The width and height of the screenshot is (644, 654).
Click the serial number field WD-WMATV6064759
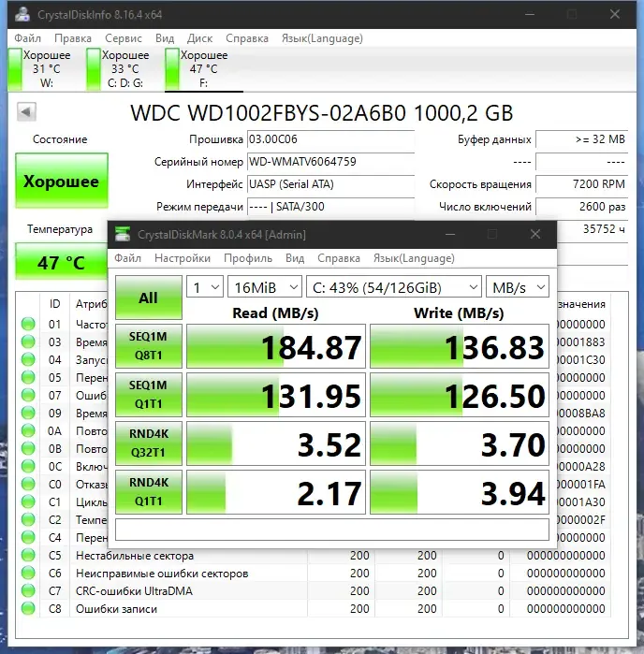pos(330,162)
